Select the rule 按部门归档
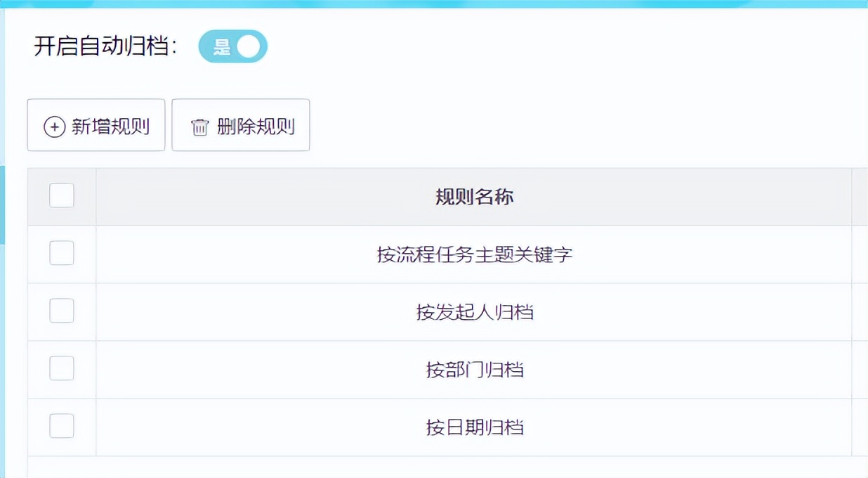Screen dimensions: 868x478 tap(473, 368)
